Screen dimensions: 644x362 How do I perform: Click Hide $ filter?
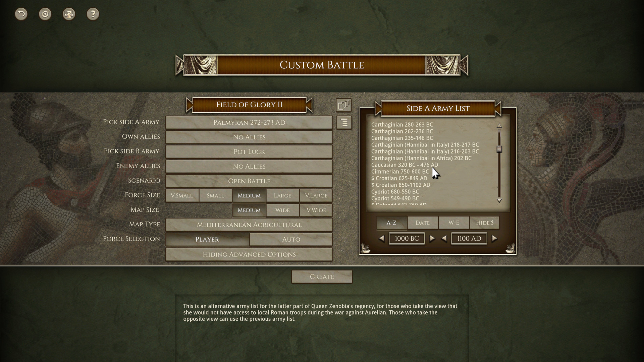pyautogui.click(x=485, y=223)
